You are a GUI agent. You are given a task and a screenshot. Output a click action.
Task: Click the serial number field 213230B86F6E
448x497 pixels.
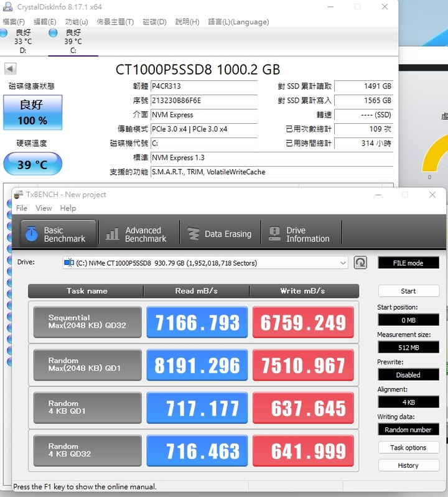[204, 101]
